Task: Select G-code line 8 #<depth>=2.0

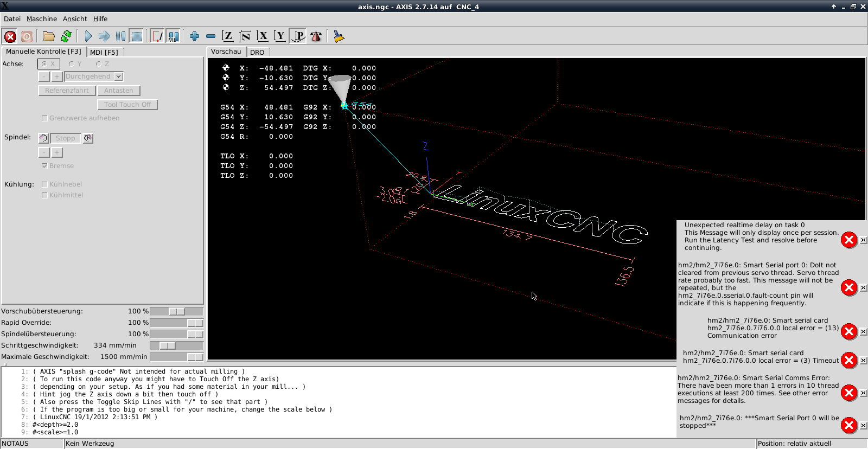Action: pyautogui.click(x=55, y=425)
